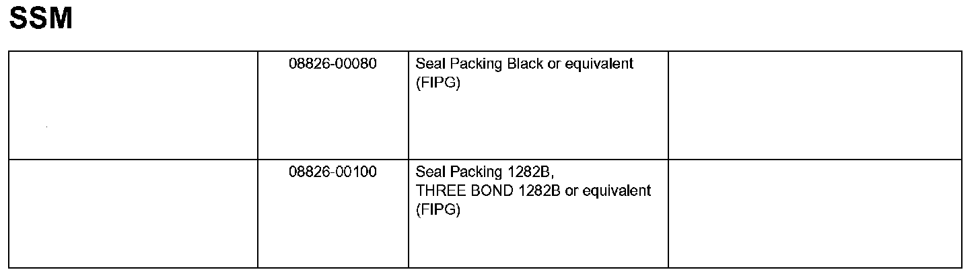Screen dimensions: 980x276
Task: Click the THREE BOND 1282B line
Action: click(534, 191)
